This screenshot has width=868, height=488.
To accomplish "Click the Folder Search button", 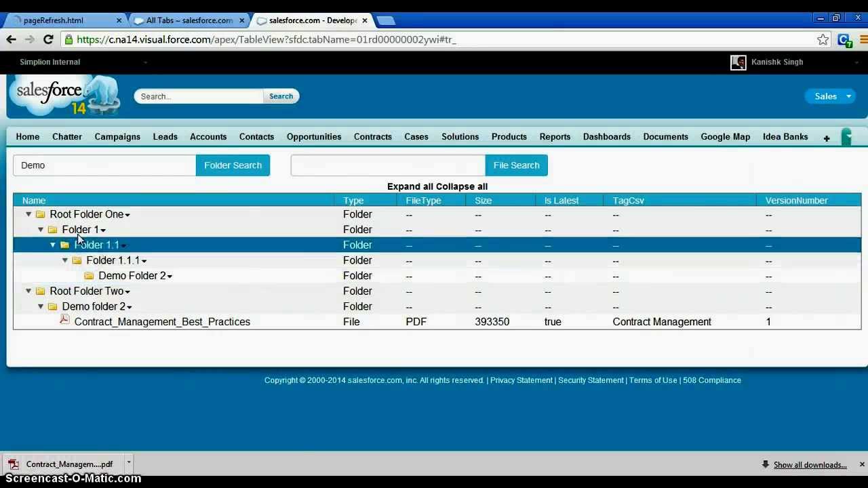I will click(x=233, y=165).
